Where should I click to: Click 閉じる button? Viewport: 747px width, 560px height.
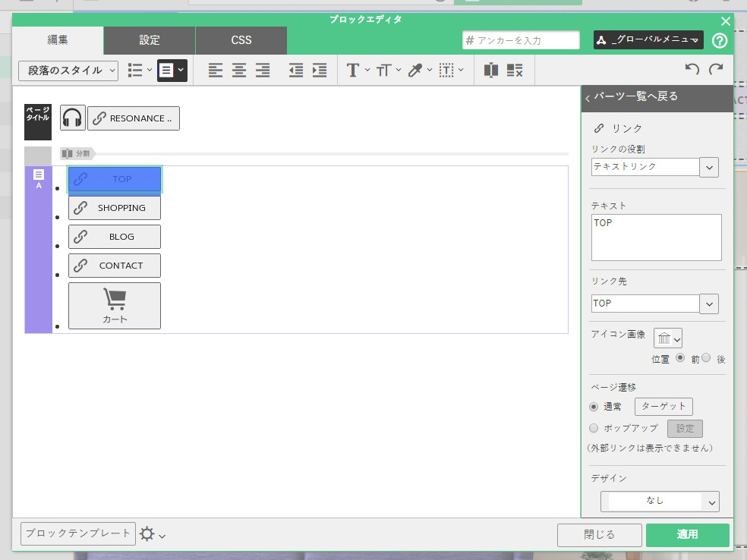coord(599,535)
